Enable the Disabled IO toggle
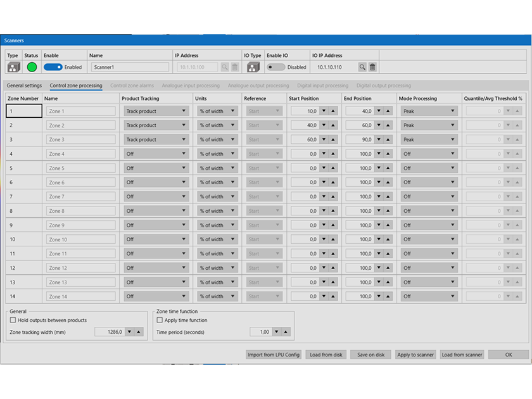 tap(277, 66)
